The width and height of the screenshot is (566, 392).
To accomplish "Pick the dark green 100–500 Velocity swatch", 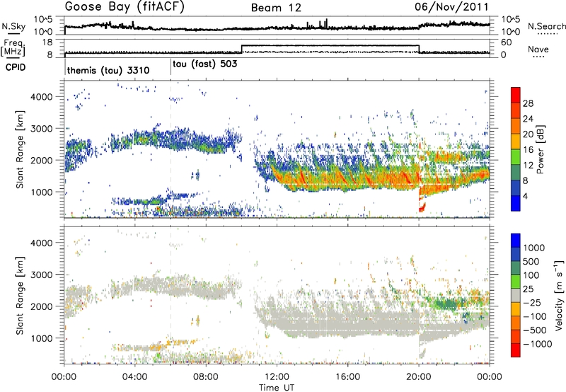I will pos(516,268).
